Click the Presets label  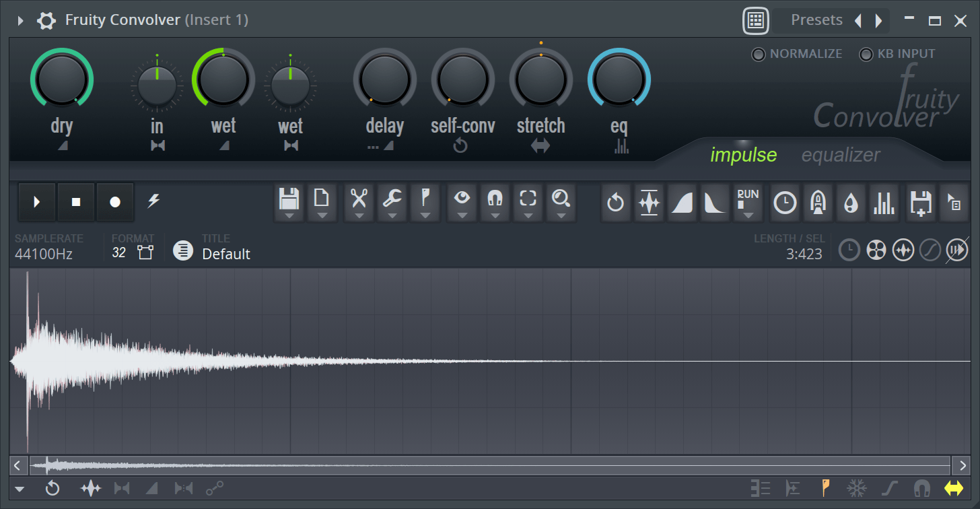(x=816, y=20)
